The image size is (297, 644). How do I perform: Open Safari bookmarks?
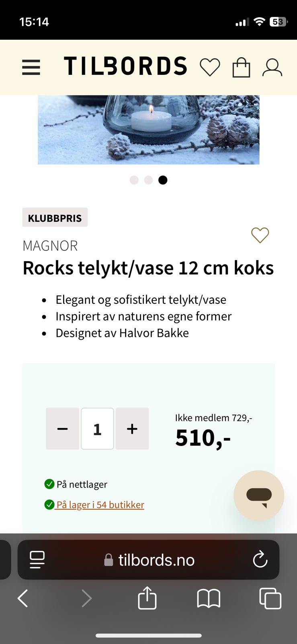[x=209, y=598]
